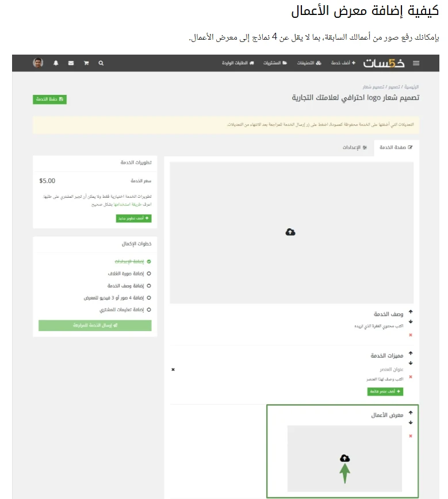The image size is (448, 499).
Task: Open تصميم breadcrumb link
Action: pyautogui.click(x=394, y=87)
